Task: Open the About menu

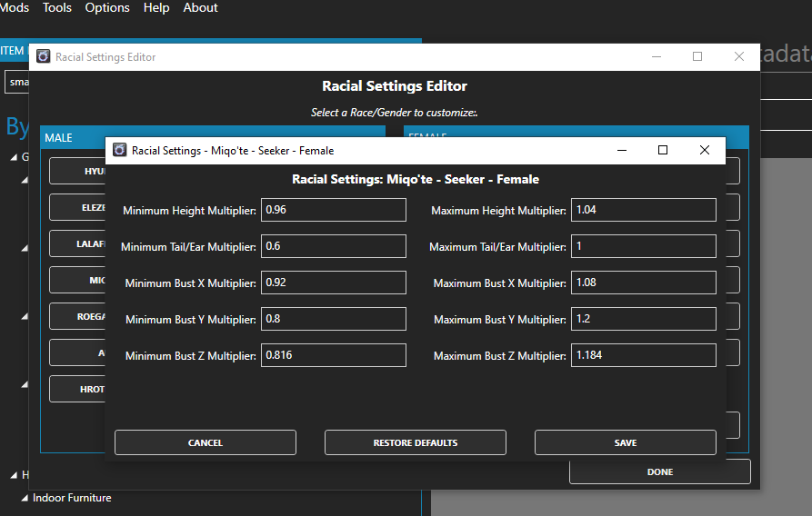Action: [x=200, y=8]
